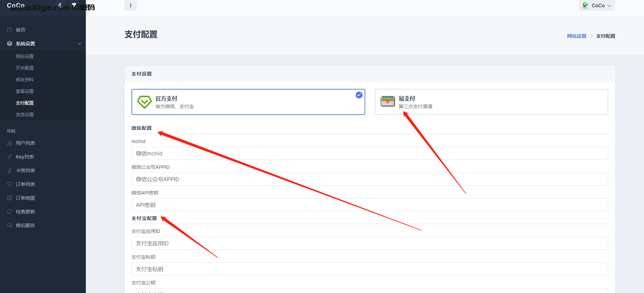Image resolution: width=644 pixels, height=293 pixels.
Task: Click the 订单地图 map icon
Action: 10,198
